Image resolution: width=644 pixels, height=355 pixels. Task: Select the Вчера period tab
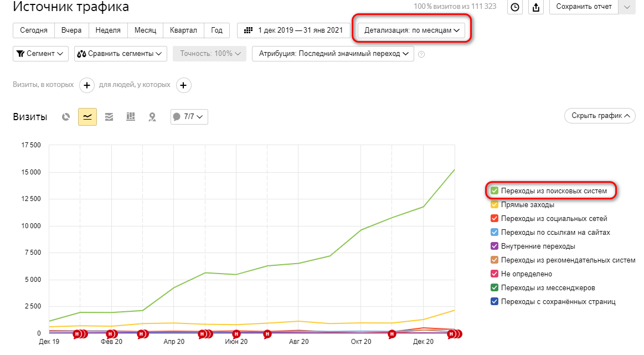[x=71, y=30]
